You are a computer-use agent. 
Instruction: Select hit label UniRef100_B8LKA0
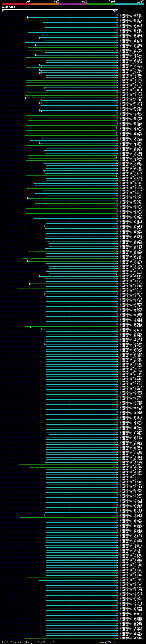click(131, 30)
